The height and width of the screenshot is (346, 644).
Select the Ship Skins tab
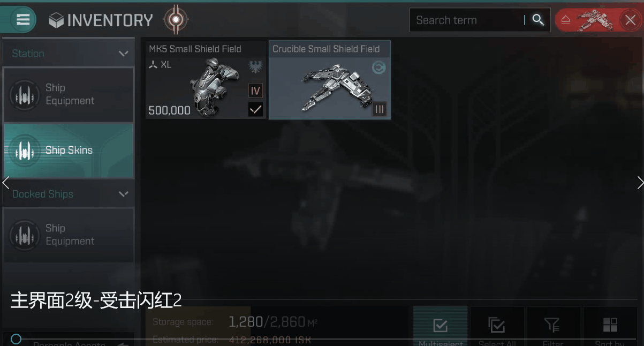[x=69, y=151]
